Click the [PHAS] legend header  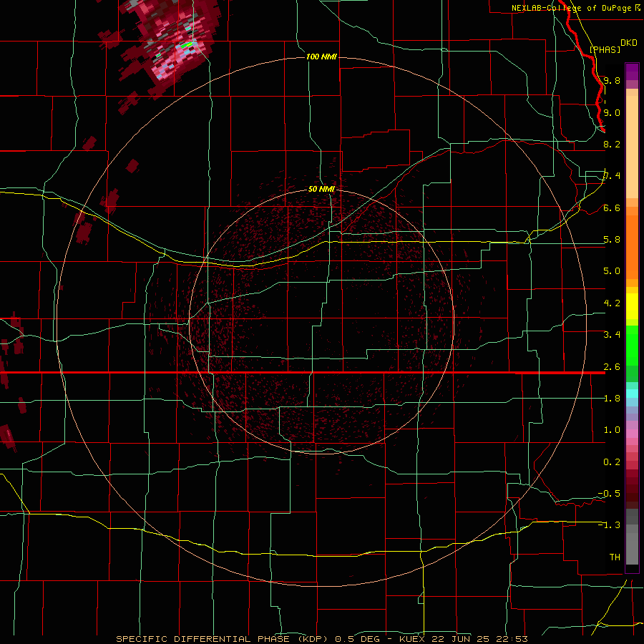605,49
